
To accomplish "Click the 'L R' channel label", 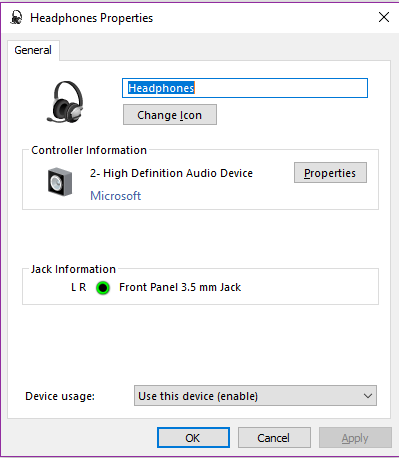I will click(x=79, y=287).
